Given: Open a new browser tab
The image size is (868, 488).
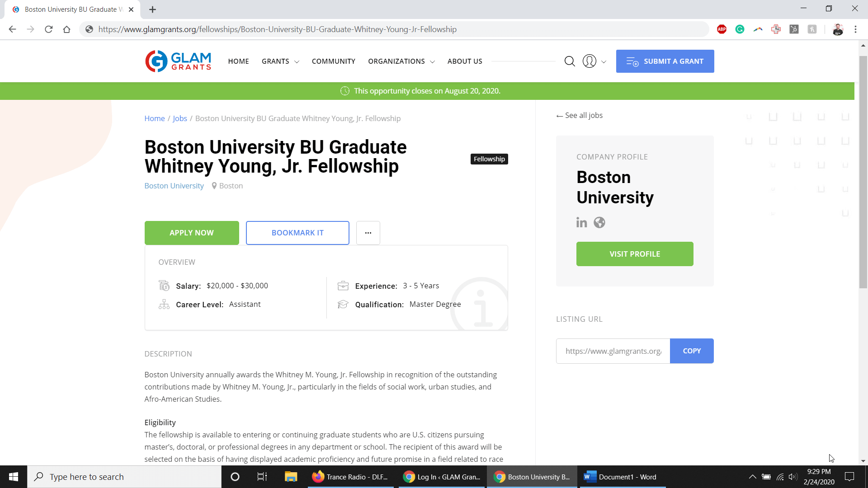Looking at the screenshot, I should [153, 9].
